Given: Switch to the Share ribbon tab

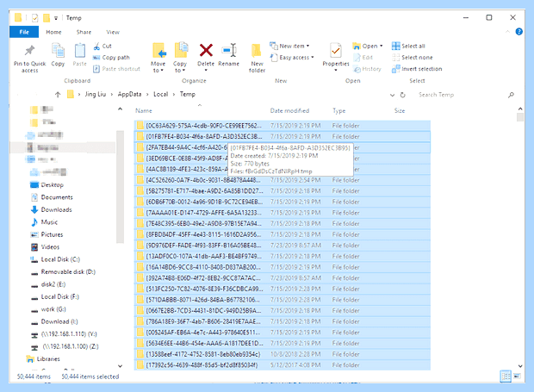Looking at the screenshot, I should [84, 32].
